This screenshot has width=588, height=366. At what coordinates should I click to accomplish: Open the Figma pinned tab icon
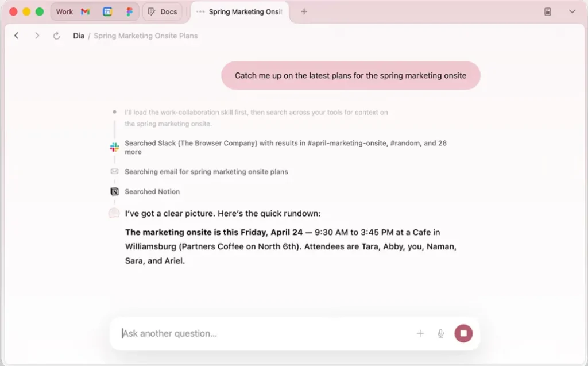(129, 11)
